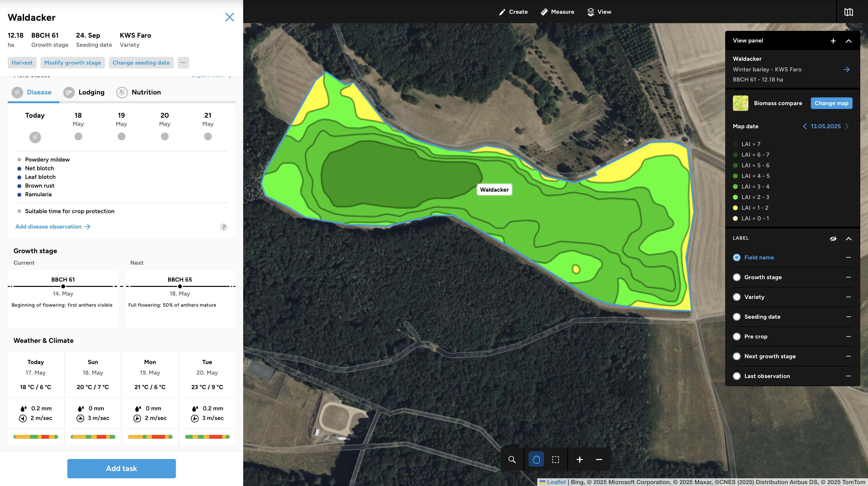The width and height of the screenshot is (868, 486).
Task: Click the LAI = 2 - 3 green swatch
Action: tap(735, 197)
